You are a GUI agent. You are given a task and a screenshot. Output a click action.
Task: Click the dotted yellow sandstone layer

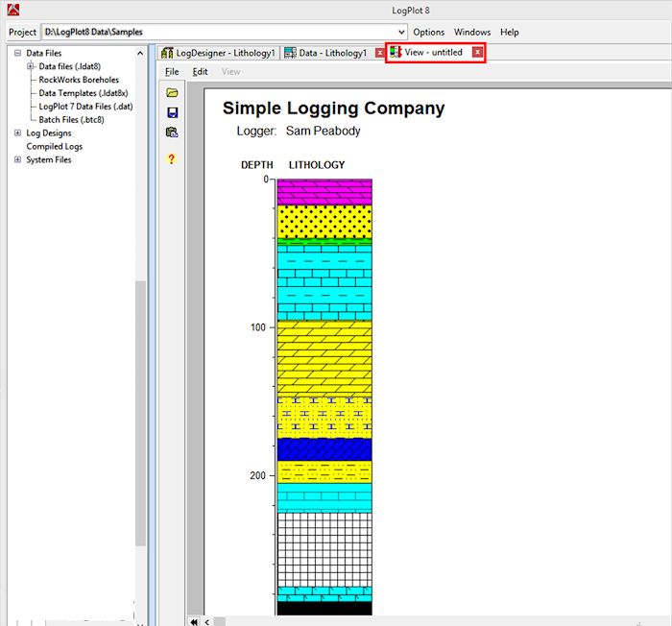324,222
